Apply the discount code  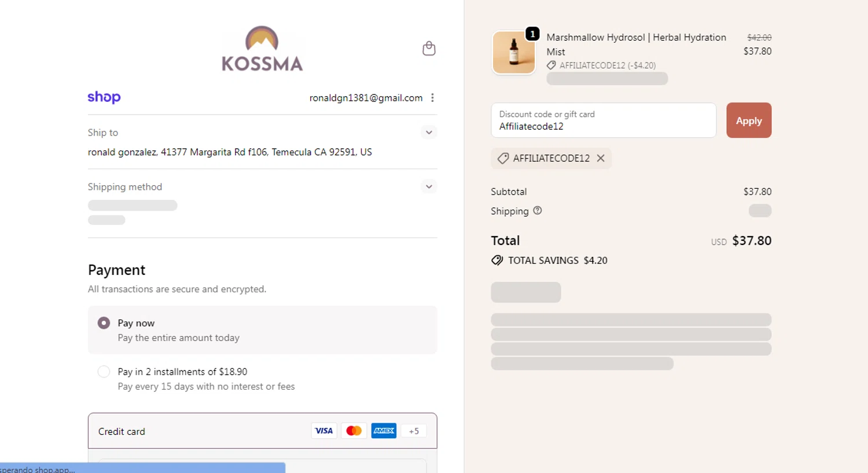click(x=749, y=120)
